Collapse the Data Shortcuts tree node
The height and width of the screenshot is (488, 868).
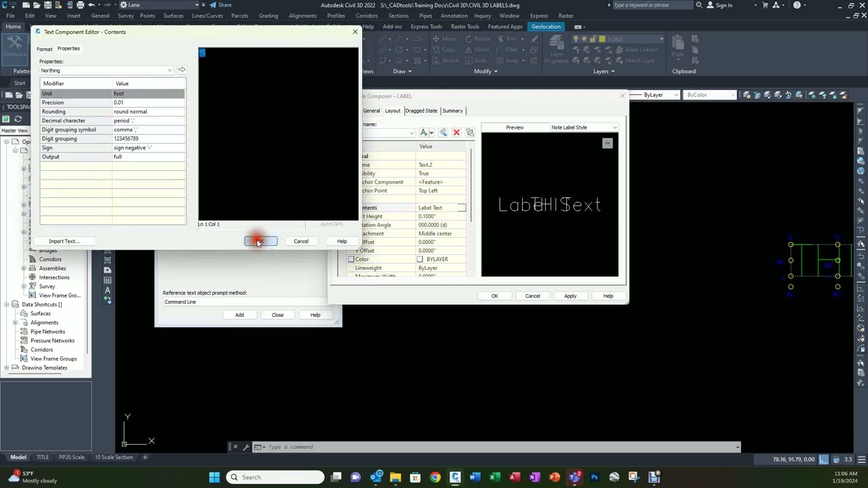pos(7,304)
